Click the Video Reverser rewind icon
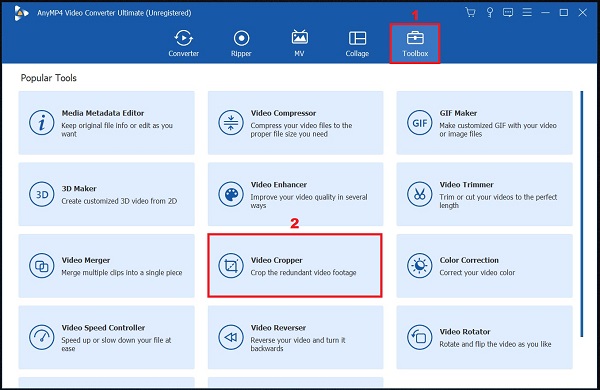This screenshot has height=390, width=600. (231, 337)
